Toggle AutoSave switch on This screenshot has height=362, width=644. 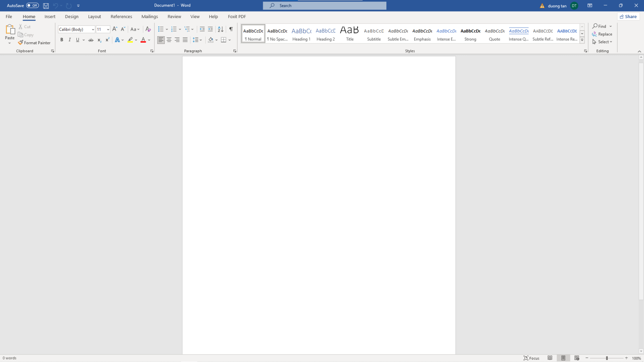tap(32, 6)
